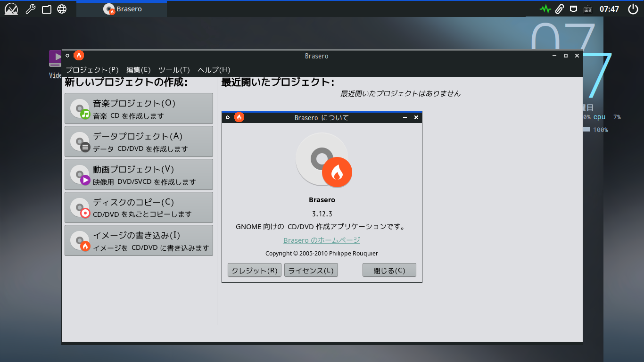Screen dimensions: 644x362
Task: Click the network tray icon
Action: click(x=574, y=8)
